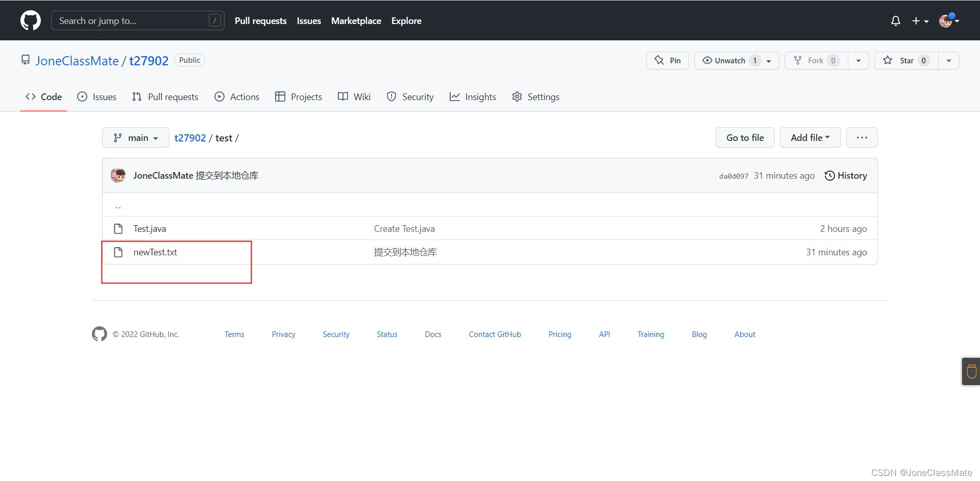Open the Training footer link

pyautogui.click(x=651, y=334)
